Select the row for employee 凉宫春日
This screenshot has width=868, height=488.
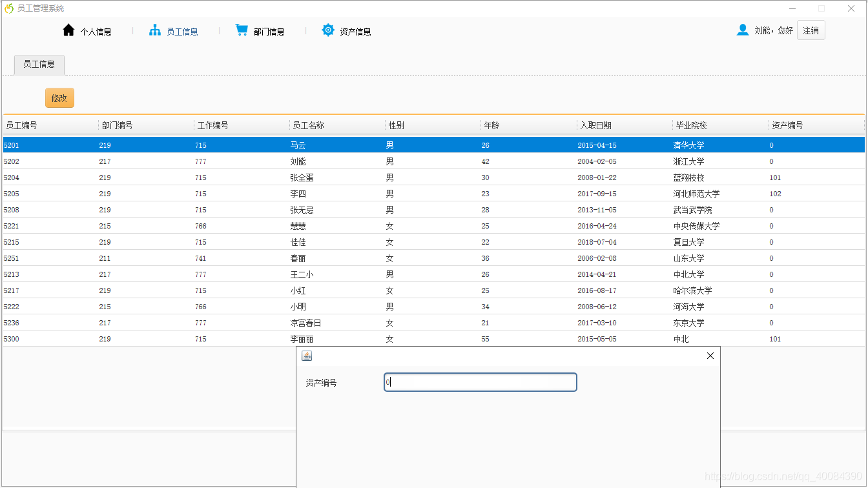433,323
